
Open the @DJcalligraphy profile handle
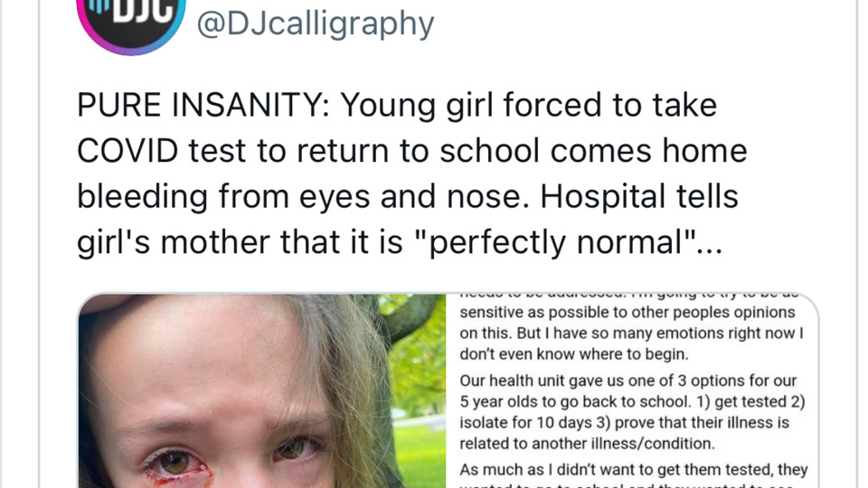click(x=315, y=23)
